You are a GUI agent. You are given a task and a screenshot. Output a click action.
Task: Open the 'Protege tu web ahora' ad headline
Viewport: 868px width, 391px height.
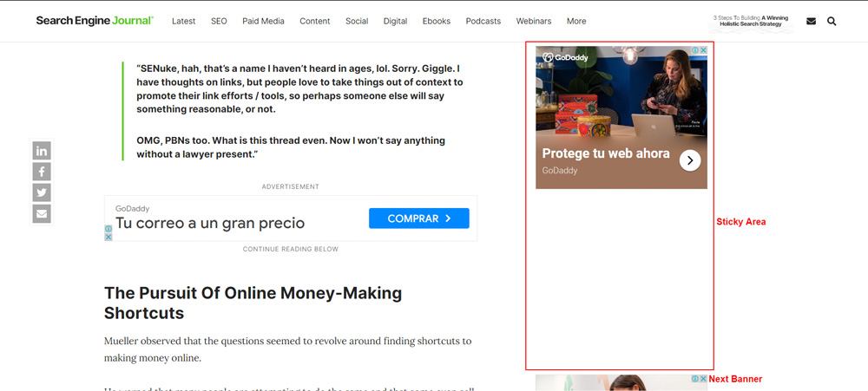pos(606,153)
